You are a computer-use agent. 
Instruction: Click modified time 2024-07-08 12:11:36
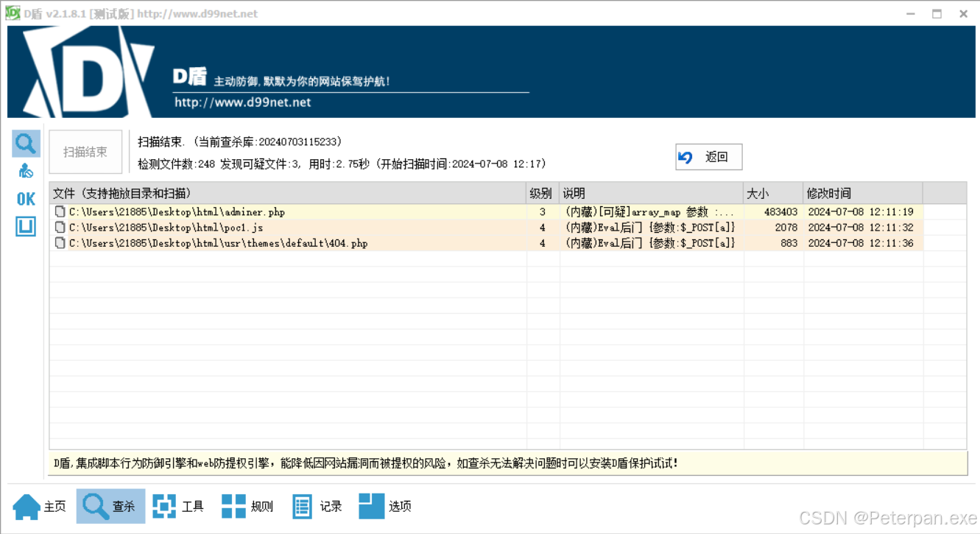click(861, 243)
